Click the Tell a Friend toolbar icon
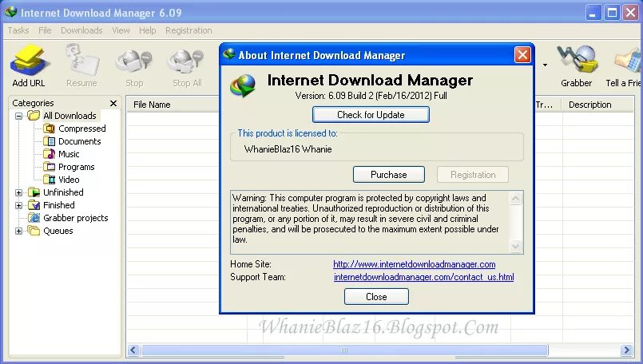Image resolution: width=643 pixels, height=364 pixels. point(629,61)
